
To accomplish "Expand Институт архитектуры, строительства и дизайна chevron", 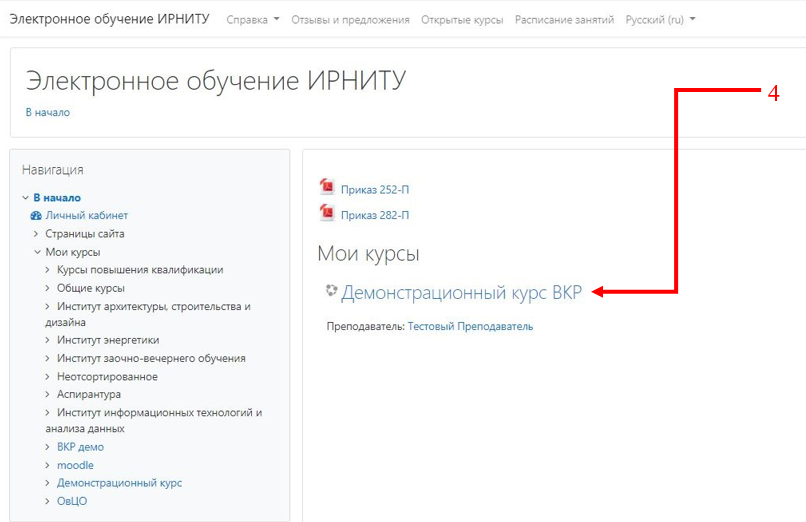I will pos(47,307).
